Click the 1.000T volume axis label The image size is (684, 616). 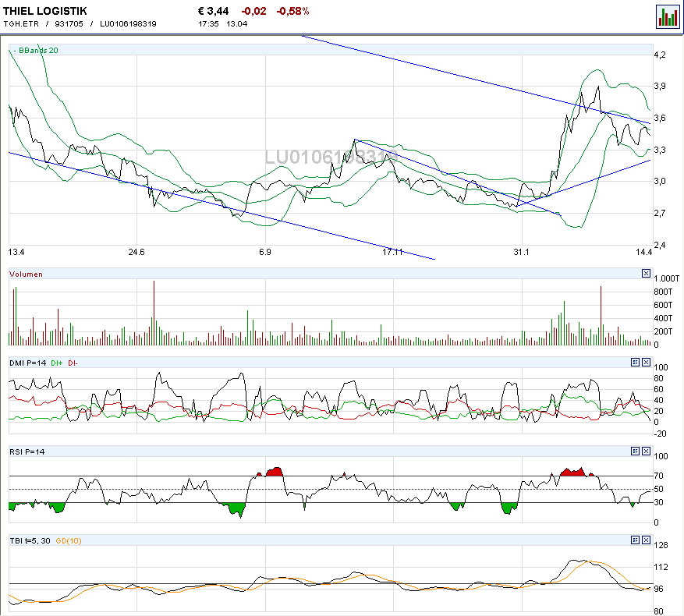pos(667,279)
